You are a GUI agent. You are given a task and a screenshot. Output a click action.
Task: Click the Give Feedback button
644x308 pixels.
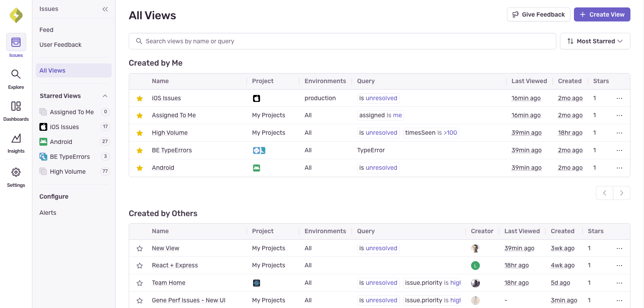[538, 14]
